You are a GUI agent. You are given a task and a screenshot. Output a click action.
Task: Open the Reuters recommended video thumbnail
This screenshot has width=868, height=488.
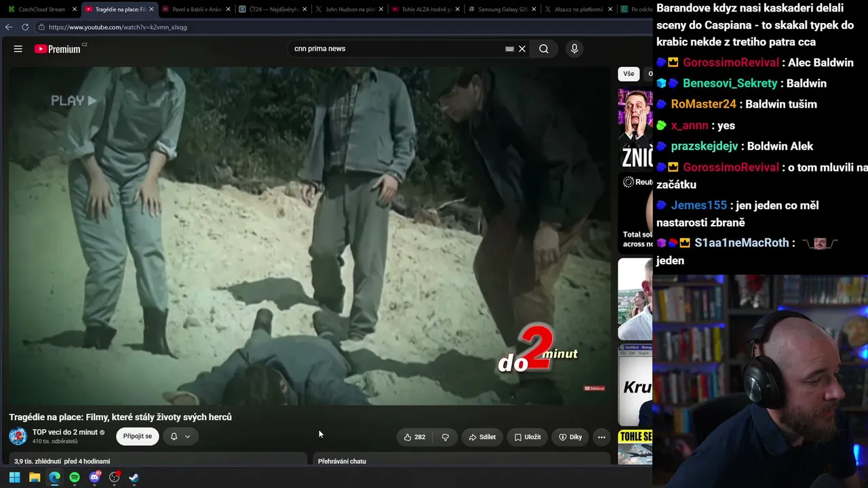click(635, 212)
